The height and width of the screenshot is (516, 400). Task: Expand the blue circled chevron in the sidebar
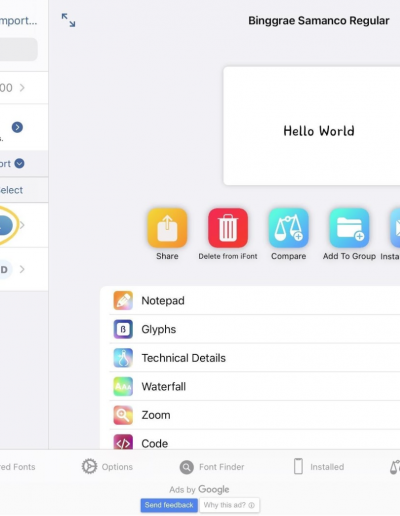pos(17,127)
